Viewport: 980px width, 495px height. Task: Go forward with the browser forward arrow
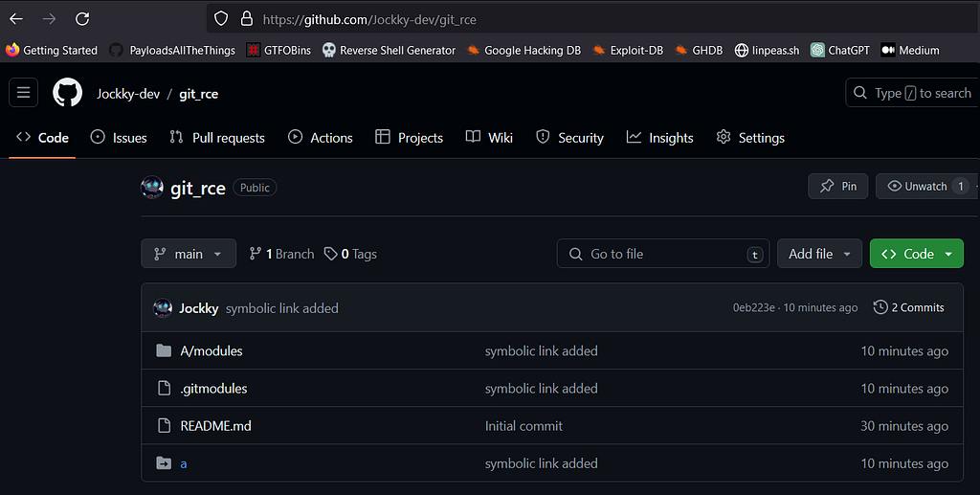(49, 19)
